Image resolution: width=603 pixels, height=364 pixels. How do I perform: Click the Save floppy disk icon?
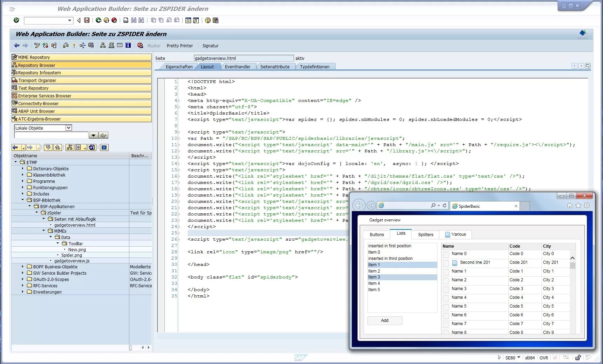(x=87, y=20)
